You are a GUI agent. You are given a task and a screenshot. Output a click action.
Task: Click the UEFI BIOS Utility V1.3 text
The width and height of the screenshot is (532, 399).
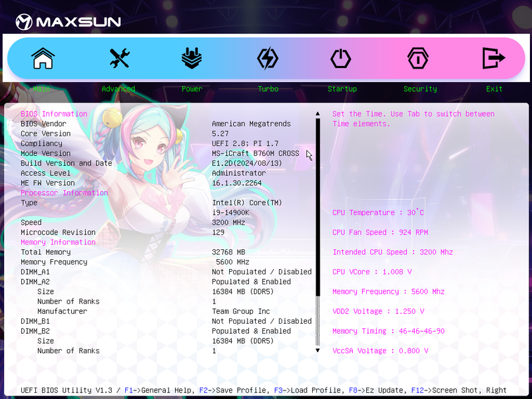67,390
